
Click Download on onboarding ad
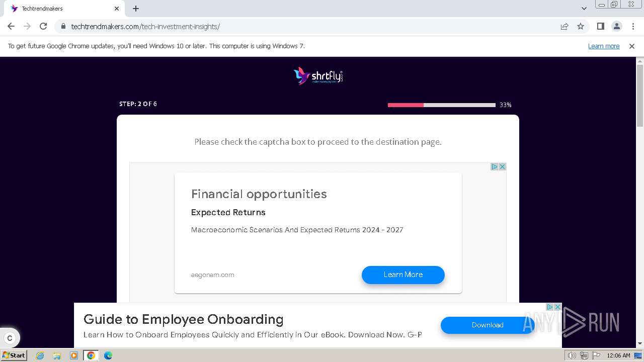click(x=487, y=325)
